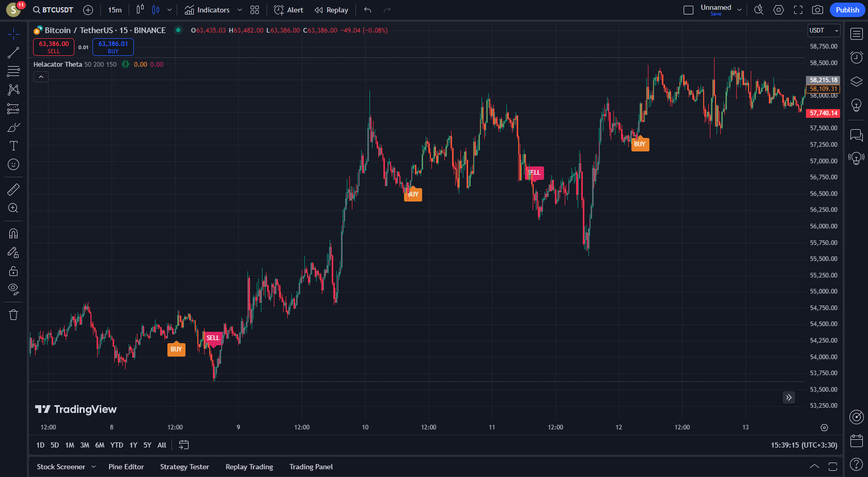
Task: Start bar Replay mode
Action: click(331, 10)
